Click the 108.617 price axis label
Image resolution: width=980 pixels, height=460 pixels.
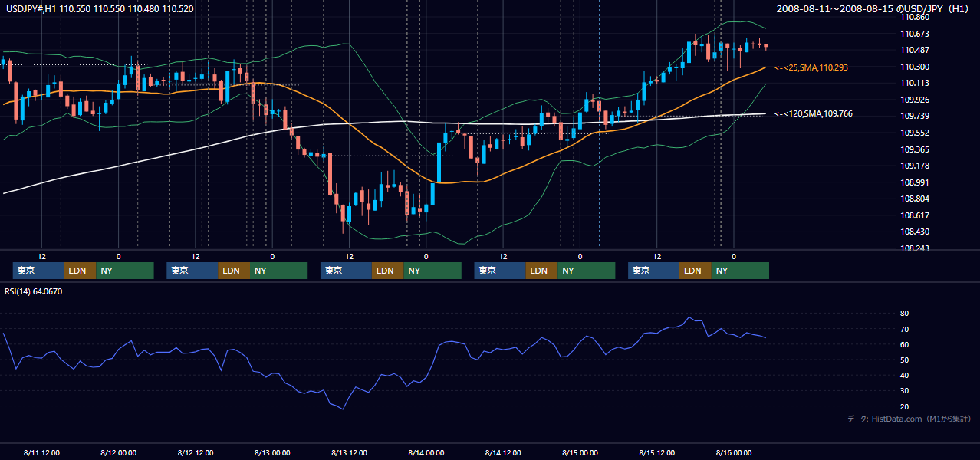coord(916,215)
